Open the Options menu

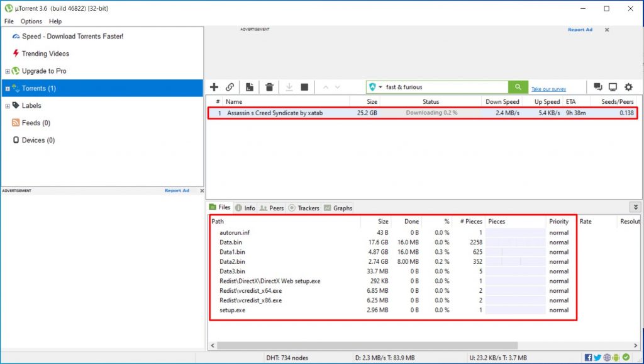click(31, 21)
